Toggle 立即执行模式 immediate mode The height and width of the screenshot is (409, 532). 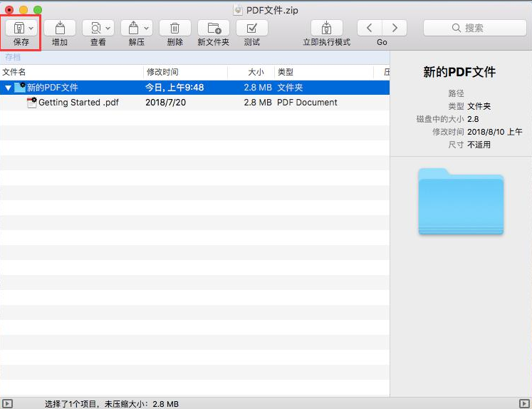coord(326,28)
